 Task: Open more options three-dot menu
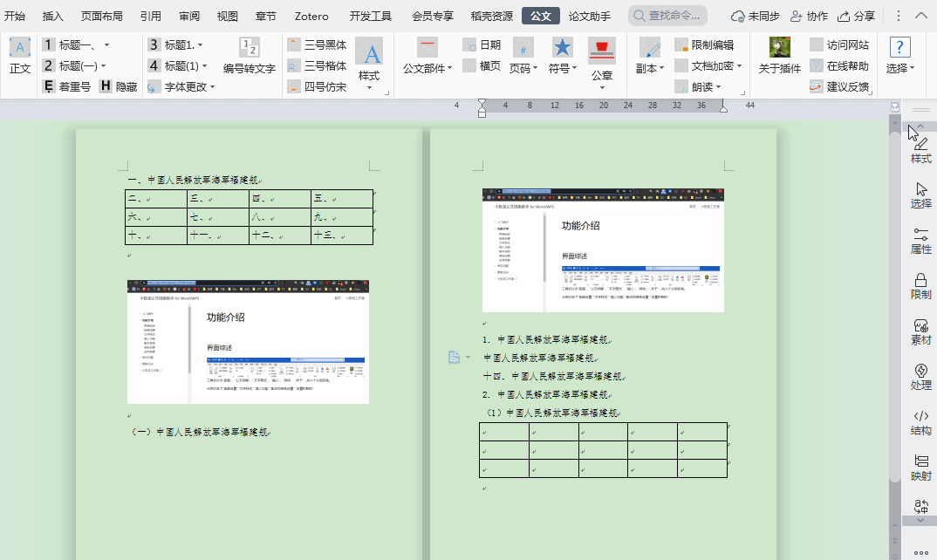pos(898,16)
